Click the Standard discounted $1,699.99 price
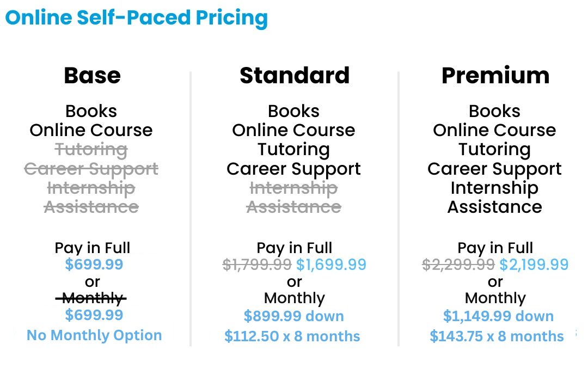588x381 pixels. [331, 265]
